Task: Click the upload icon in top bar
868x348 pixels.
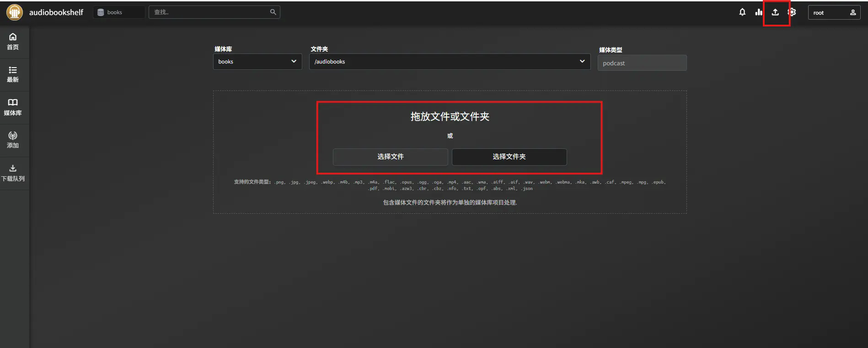Action: click(775, 12)
